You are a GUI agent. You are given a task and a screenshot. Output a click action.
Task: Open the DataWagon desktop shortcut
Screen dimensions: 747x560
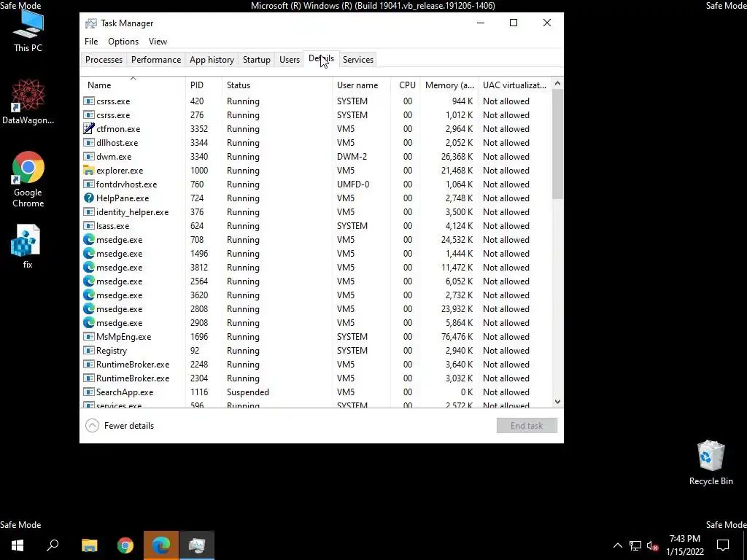pos(28,102)
